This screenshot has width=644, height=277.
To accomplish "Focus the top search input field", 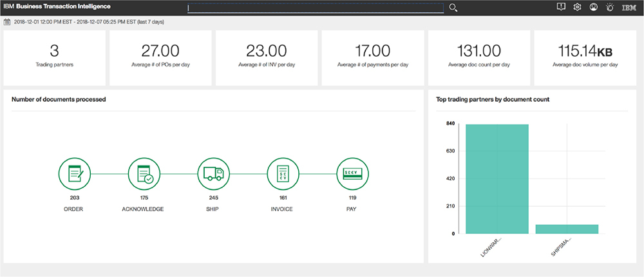I will pyautogui.click(x=316, y=8).
